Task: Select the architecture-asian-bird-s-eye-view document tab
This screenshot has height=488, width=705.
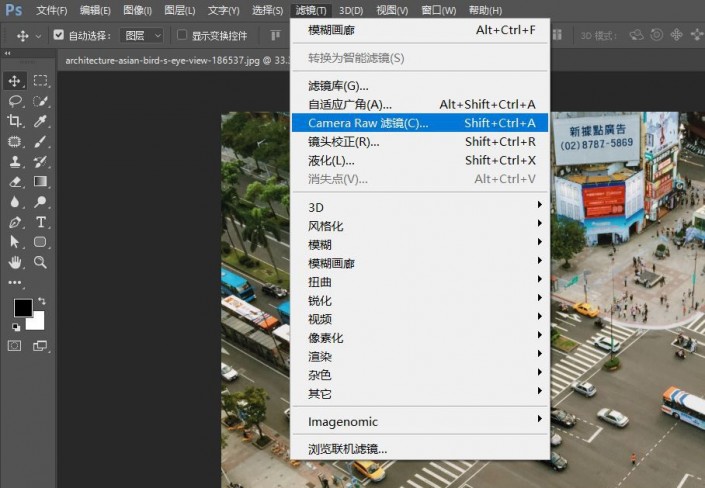Action: tap(175, 60)
